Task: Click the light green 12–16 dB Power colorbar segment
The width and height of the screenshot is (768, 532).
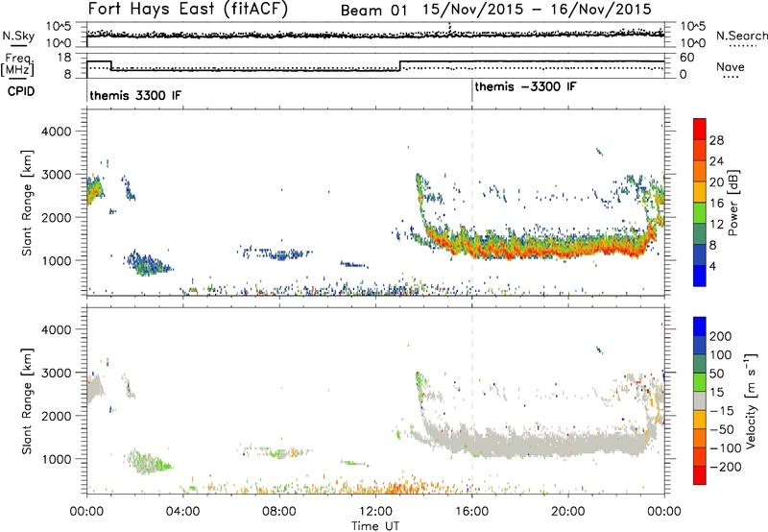Action: tap(700, 212)
